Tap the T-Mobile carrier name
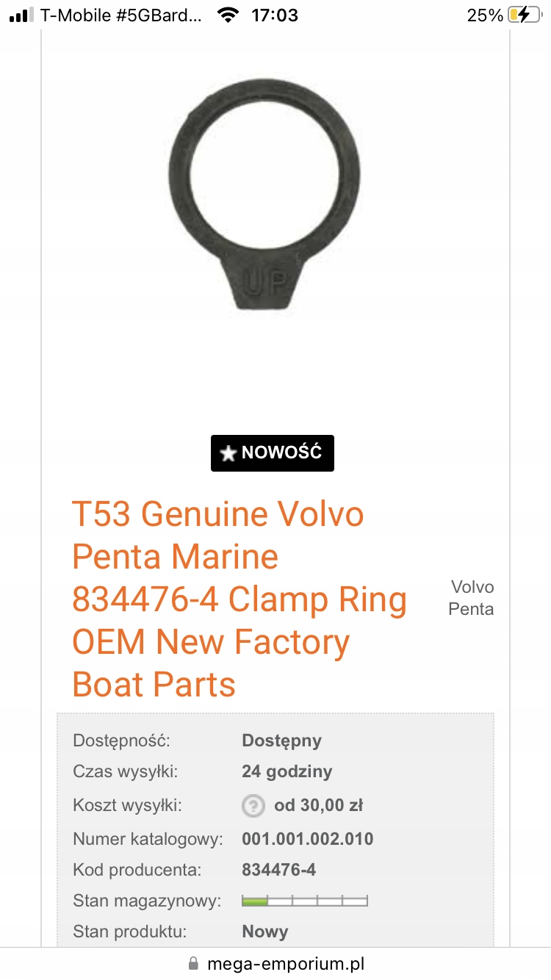Screen dimensions: 551x980 120,15
